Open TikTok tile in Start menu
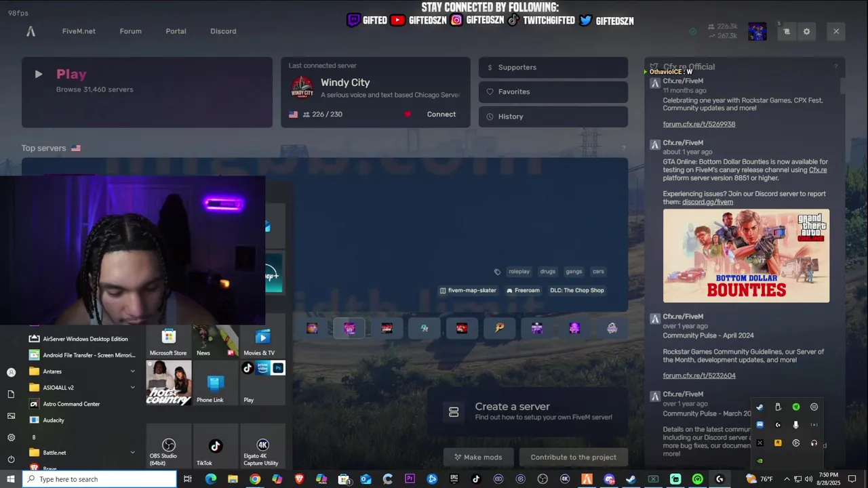The width and height of the screenshot is (868, 488). (215, 447)
